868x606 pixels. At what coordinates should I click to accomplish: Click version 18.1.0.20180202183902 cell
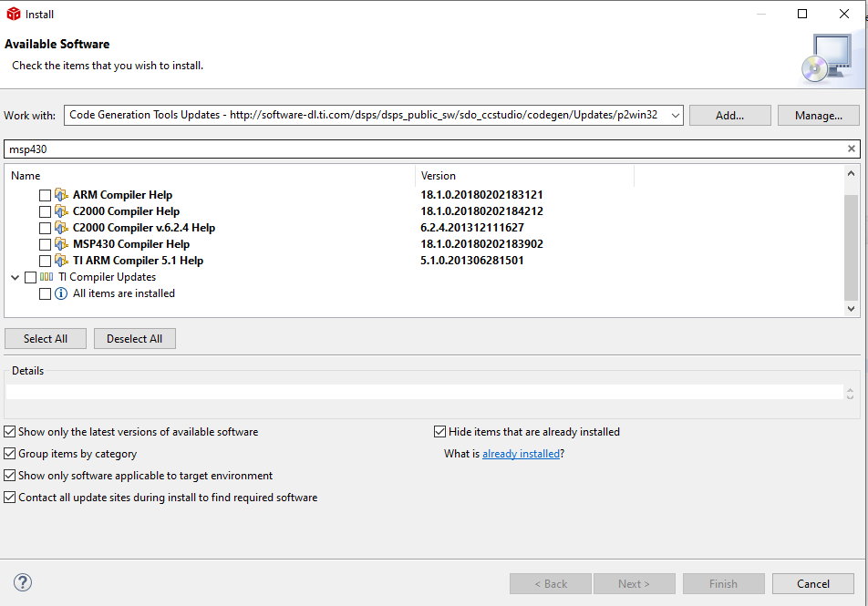[x=481, y=244]
